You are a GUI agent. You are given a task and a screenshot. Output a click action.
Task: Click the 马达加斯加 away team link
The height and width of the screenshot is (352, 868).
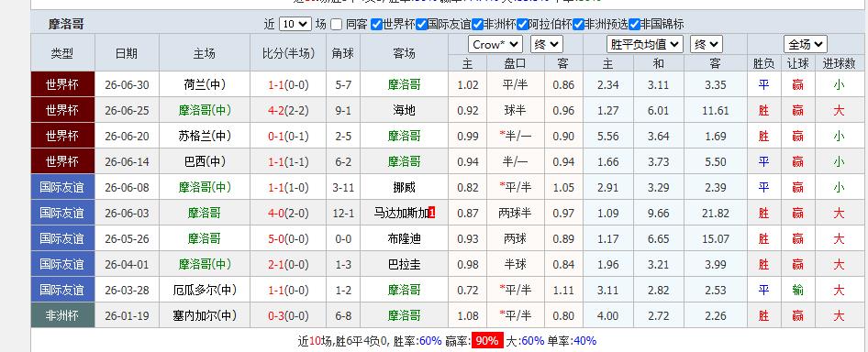tap(401, 213)
